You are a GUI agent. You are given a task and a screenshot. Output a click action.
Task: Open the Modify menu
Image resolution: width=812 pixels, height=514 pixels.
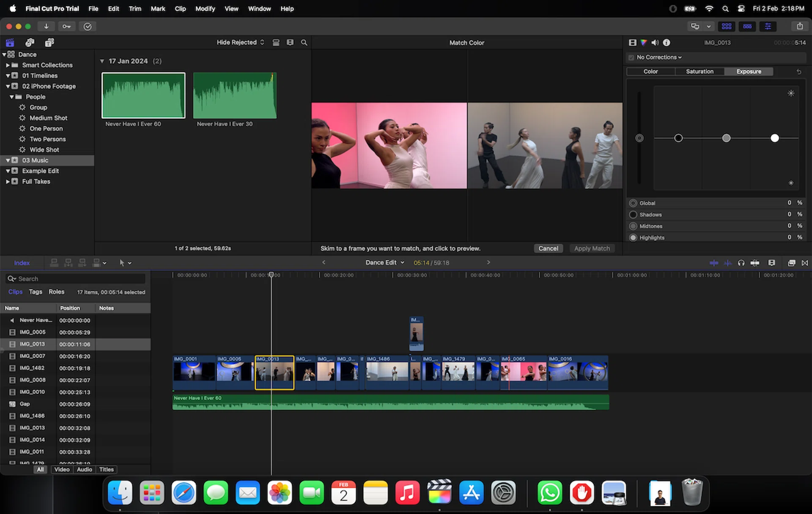[x=205, y=8]
